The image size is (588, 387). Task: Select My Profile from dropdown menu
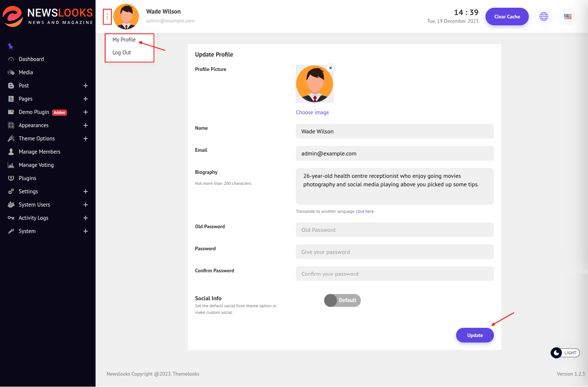tap(124, 40)
